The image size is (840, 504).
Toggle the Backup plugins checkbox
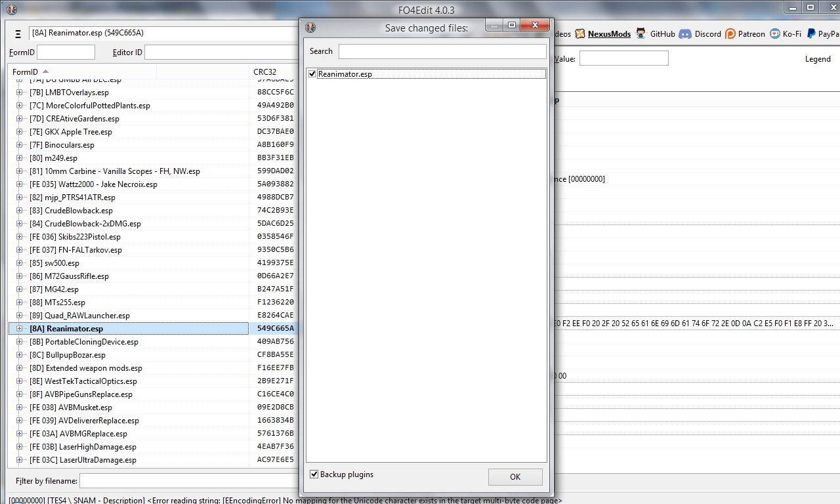[x=314, y=474]
